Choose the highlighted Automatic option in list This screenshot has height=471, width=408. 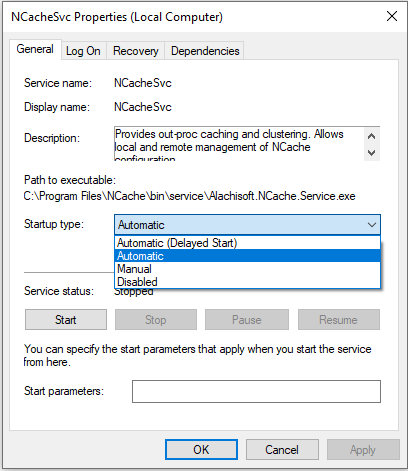point(247,256)
